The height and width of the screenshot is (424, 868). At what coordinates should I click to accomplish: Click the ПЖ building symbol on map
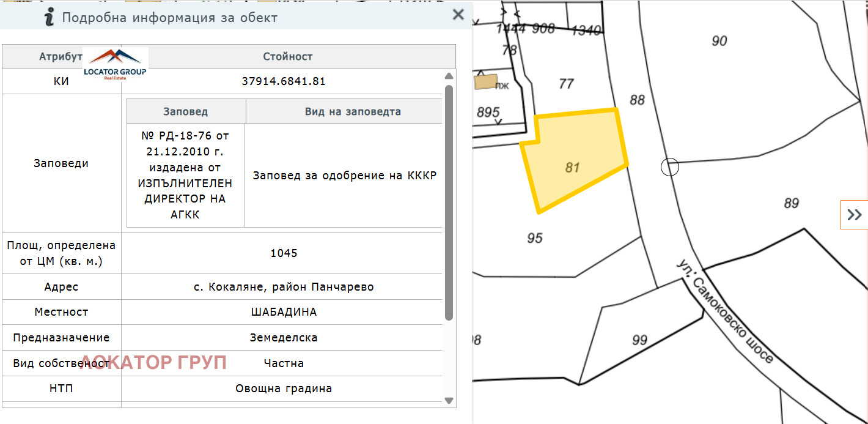pos(487,82)
